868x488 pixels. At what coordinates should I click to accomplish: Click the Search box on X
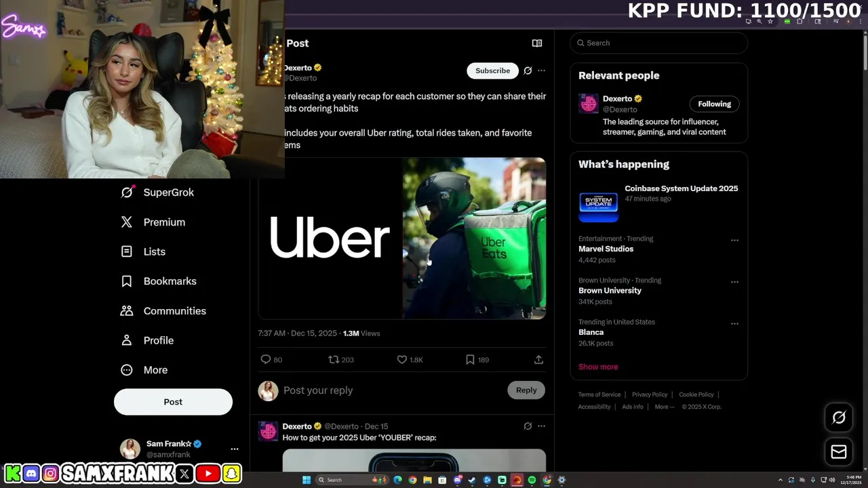point(658,43)
